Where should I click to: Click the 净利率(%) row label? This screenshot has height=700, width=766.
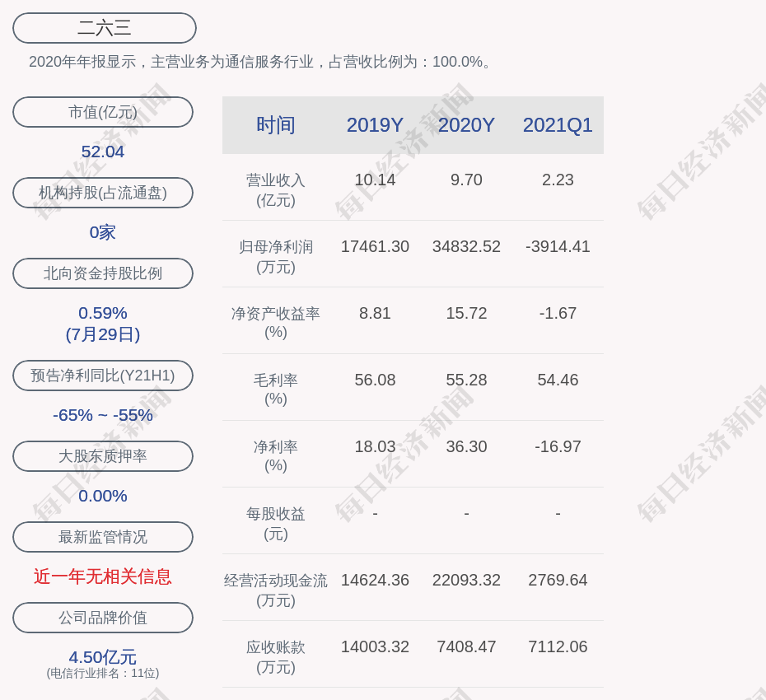point(276,456)
